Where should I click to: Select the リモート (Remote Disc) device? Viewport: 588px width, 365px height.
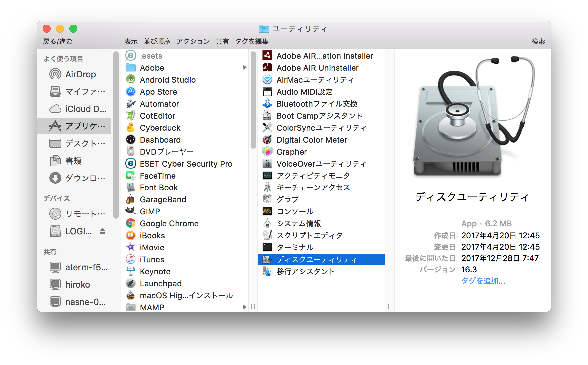[74, 214]
